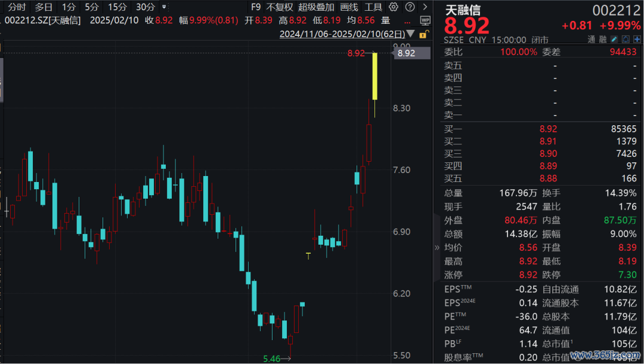Click the 量比 value 1.76

point(627,206)
